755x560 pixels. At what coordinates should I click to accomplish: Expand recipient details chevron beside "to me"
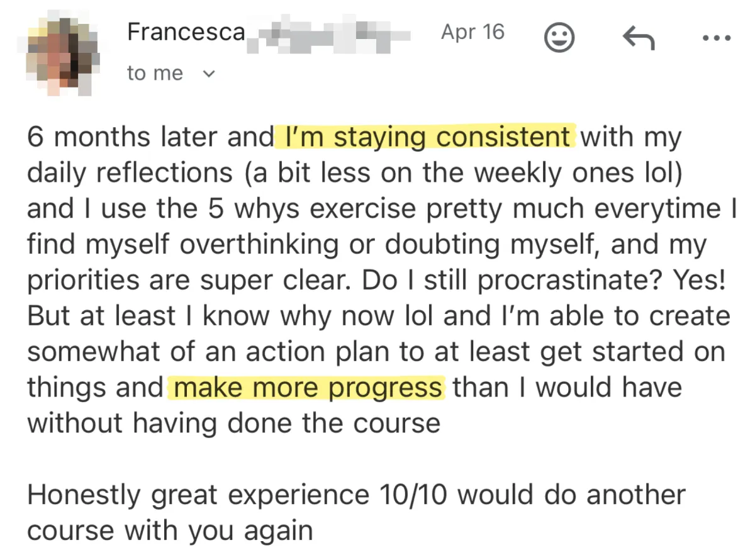(x=209, y=74)
